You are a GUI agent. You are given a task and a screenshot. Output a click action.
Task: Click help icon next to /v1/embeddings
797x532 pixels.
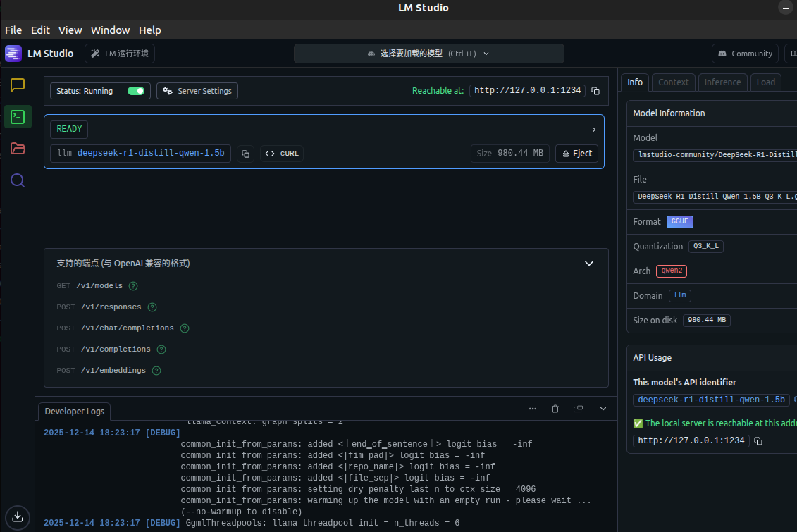point(156,371)
